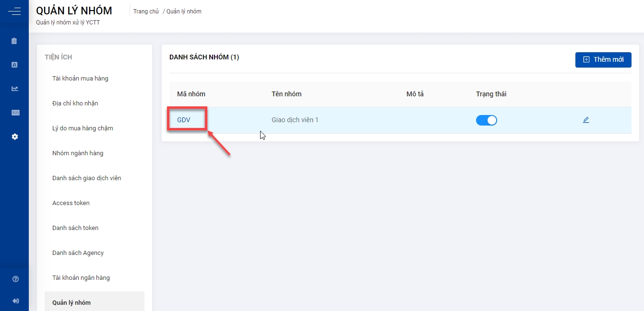Screen dimensions: 644x311
Task: Open the settings gear sidebar icon
Action: click(14, 137)
